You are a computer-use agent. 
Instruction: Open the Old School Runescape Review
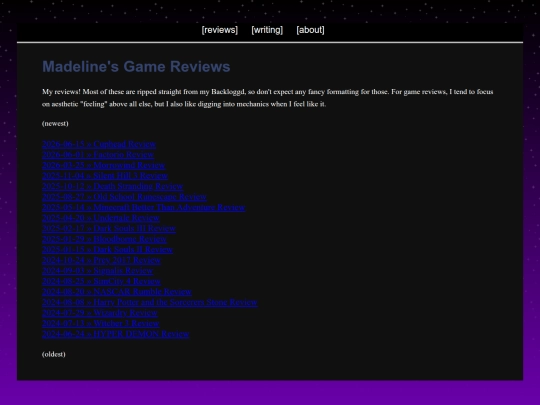coord(124,197)
